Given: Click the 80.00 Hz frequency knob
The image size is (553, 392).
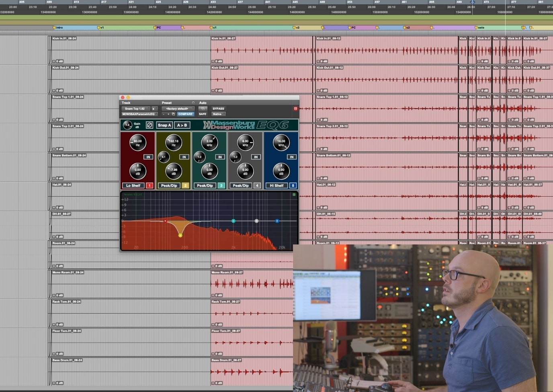Looking at the screenshot, I should tap(137, 142).
